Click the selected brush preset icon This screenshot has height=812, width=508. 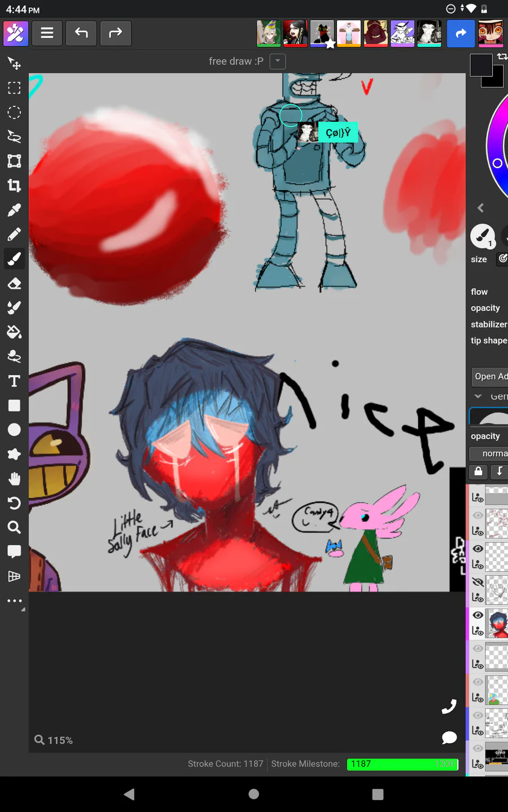483,236
